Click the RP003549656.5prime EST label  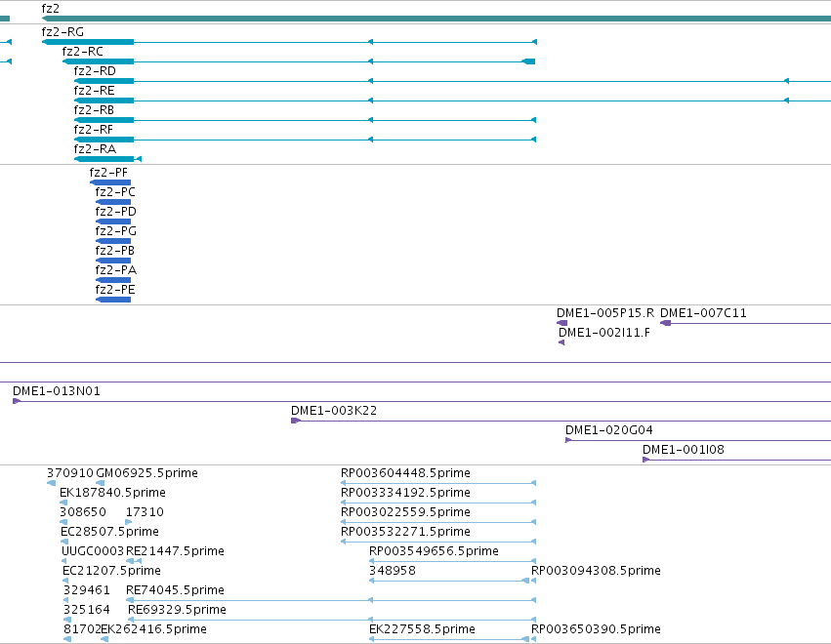click(434, 551)
